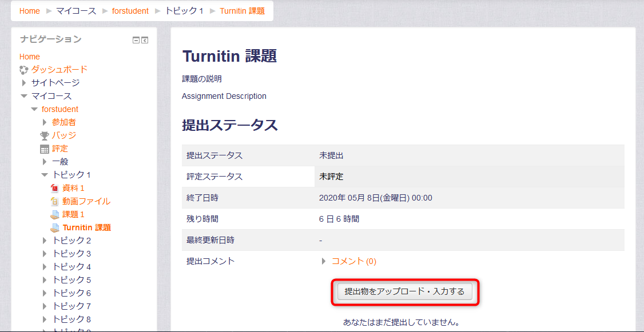Click the grade table icon next to 評定
Screen dimensions: 644x332
[x=45, y=149]
